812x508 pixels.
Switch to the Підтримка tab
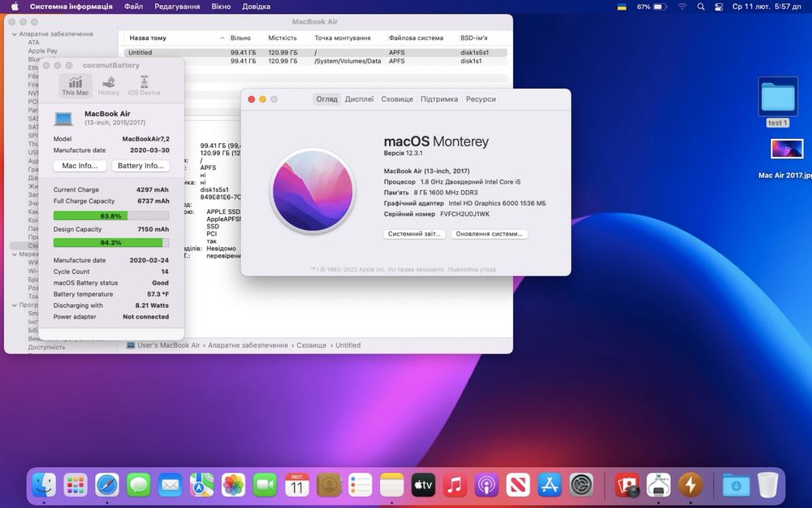pos(439,99)
